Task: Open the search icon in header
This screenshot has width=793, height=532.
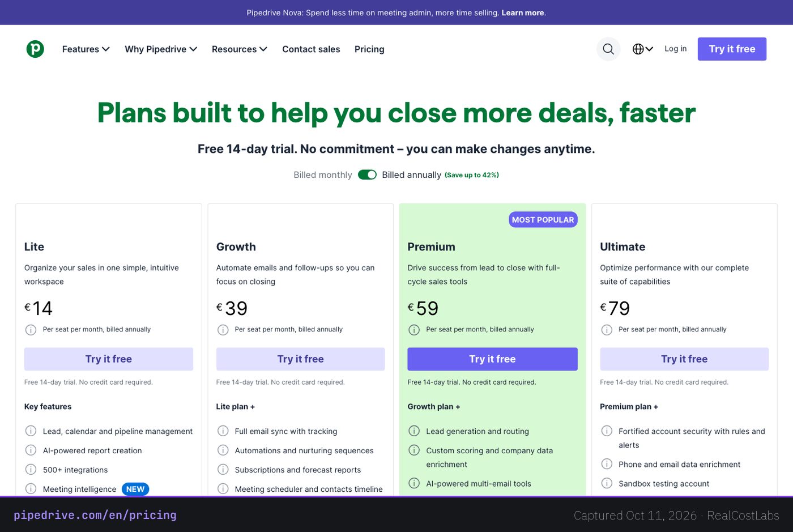Action: (608, 49)
